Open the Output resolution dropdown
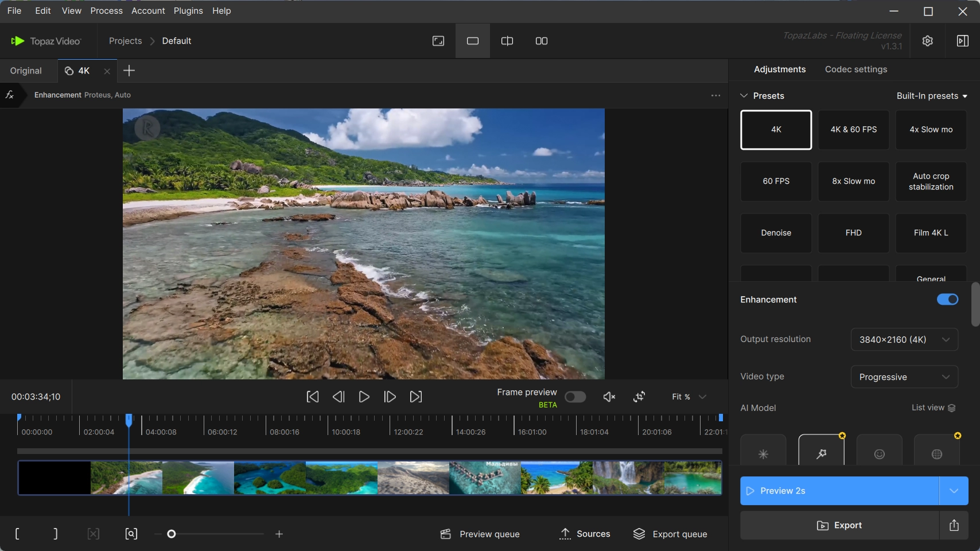Screen dimensions: 980x551 (904, 339)
